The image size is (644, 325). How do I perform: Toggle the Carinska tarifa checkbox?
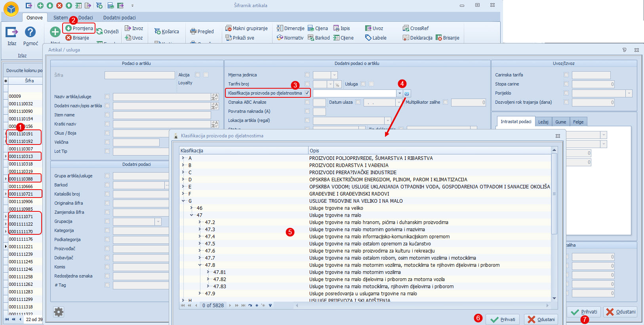(566, 75)
